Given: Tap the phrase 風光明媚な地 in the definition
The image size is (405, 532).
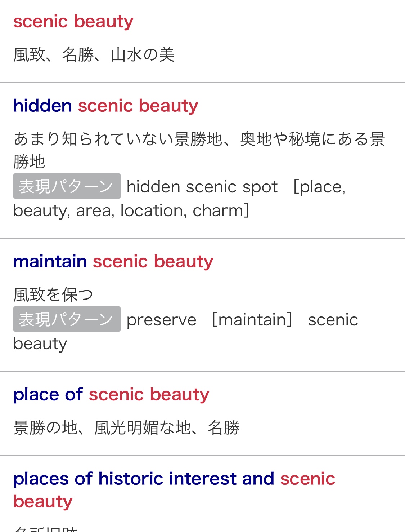Looking at the screenshot, I should (x=142, y=428).
